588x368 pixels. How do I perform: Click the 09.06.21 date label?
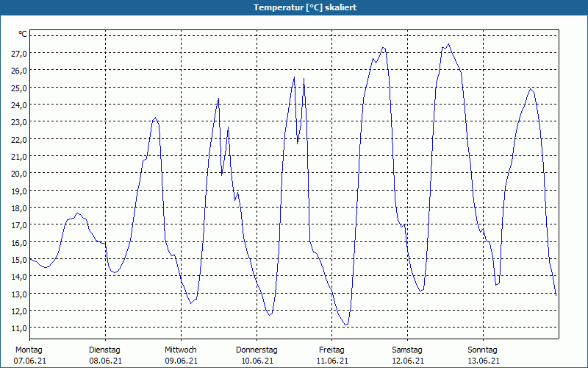(x=181, y=361)
